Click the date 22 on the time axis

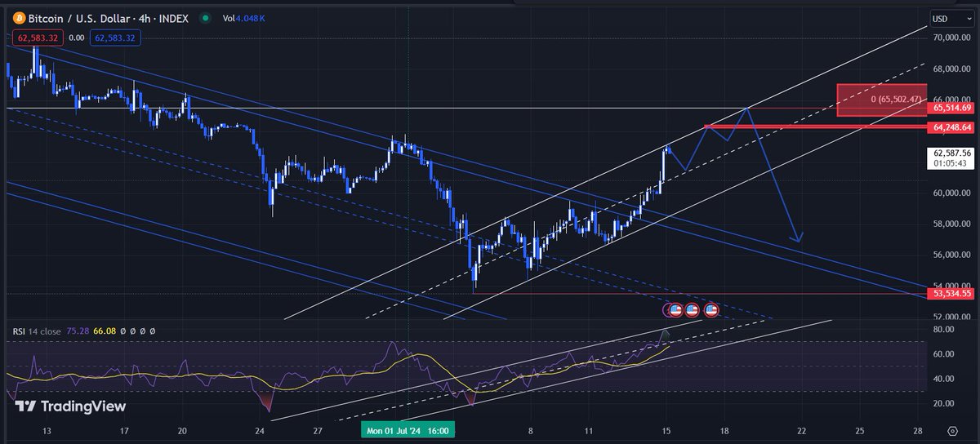coord(801,430)
